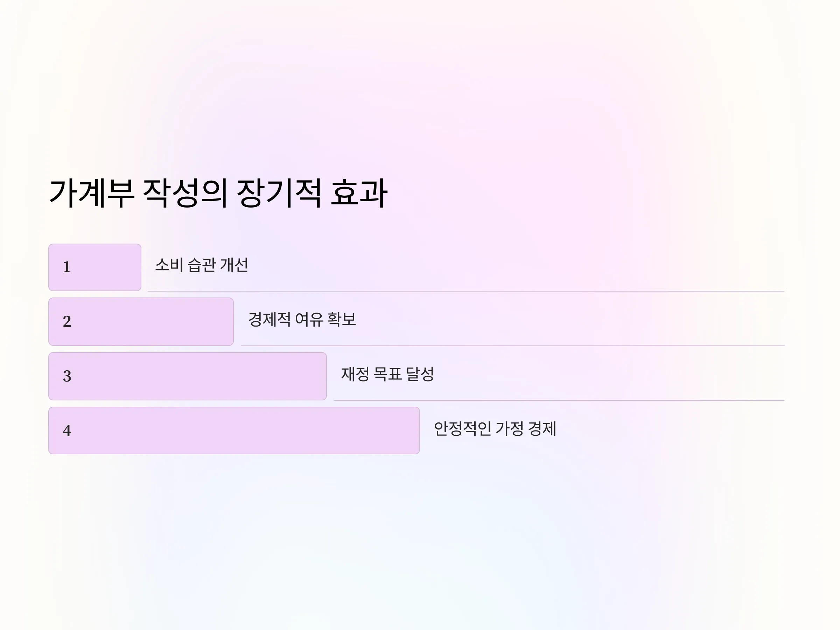
Task: Select the word 작성의 in the heading
Action: (x=185, y=193)
